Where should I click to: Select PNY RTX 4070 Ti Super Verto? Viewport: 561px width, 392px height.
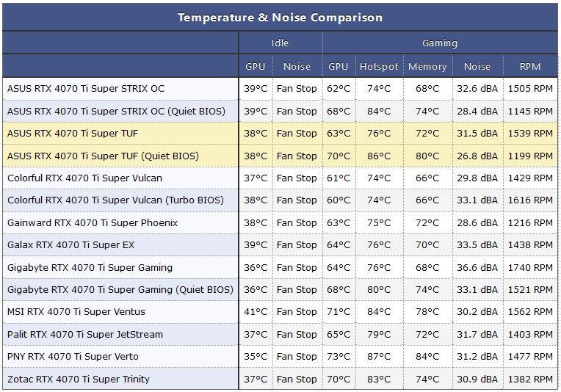point(73,356)
